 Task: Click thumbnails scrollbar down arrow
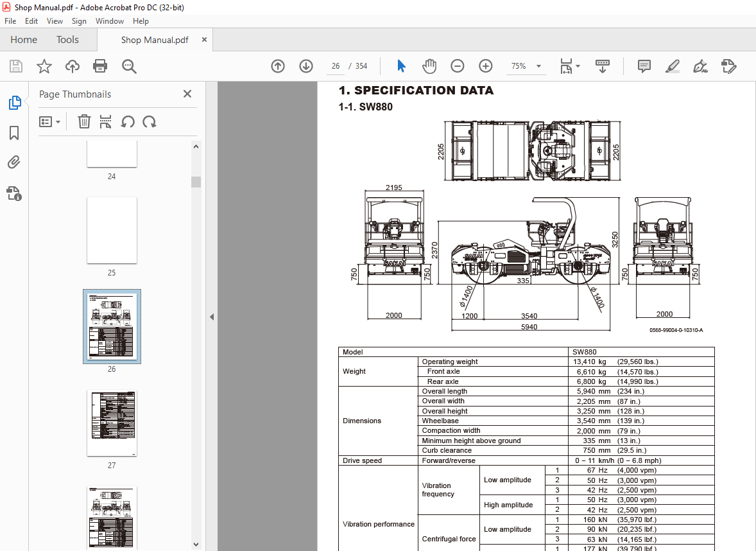pos(196,544)
